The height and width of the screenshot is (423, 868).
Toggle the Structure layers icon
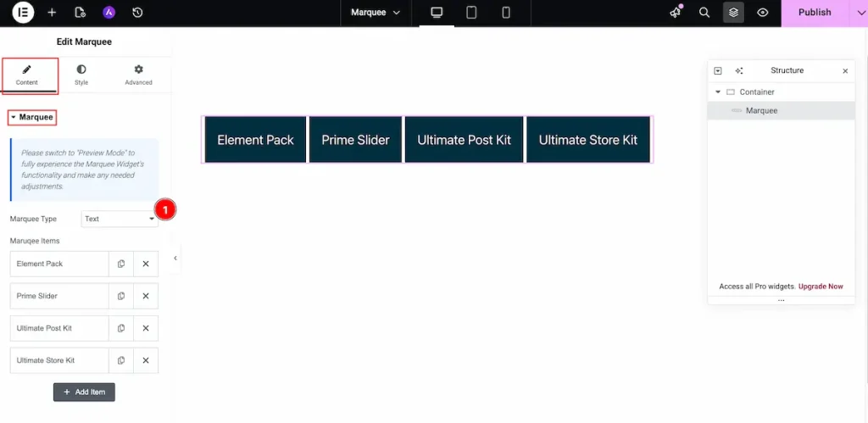pyautogui.click(x=734, y=13)
